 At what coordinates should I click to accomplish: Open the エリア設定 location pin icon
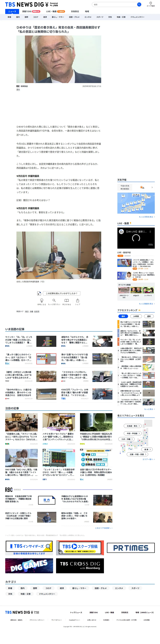151,3
